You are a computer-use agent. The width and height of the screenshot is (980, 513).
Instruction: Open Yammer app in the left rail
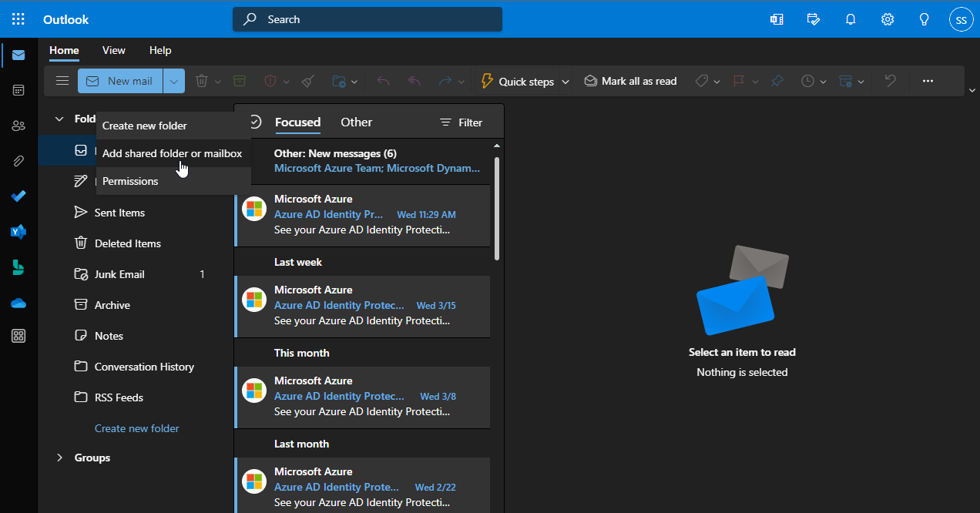[18, 232]
